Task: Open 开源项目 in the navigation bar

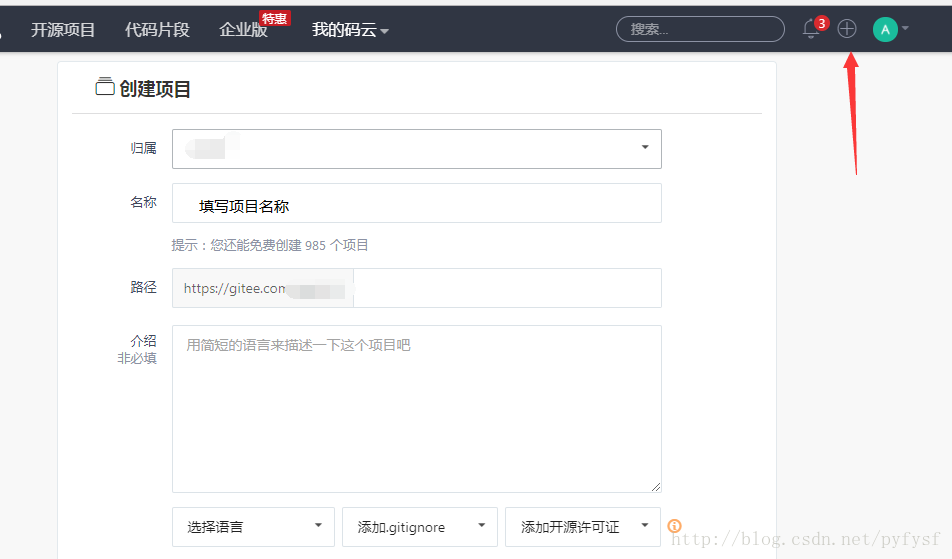Action: [63, 30]
